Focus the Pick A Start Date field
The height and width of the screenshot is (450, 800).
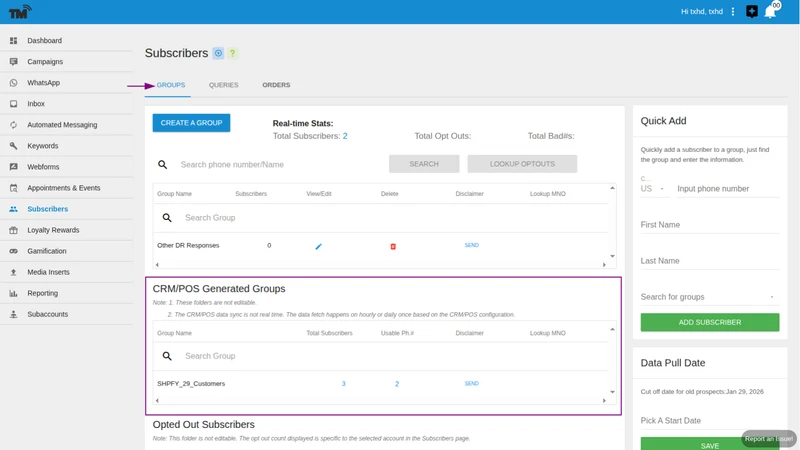710,421
